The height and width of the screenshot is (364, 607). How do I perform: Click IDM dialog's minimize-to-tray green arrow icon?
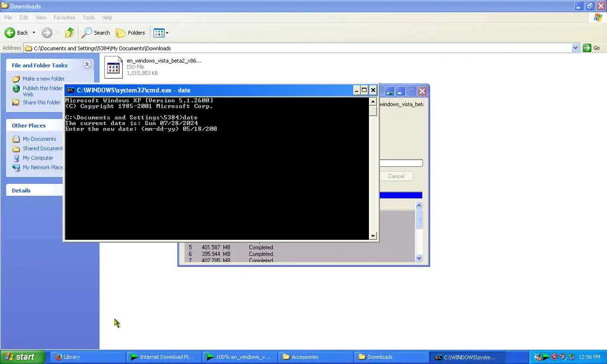[389, 91]
